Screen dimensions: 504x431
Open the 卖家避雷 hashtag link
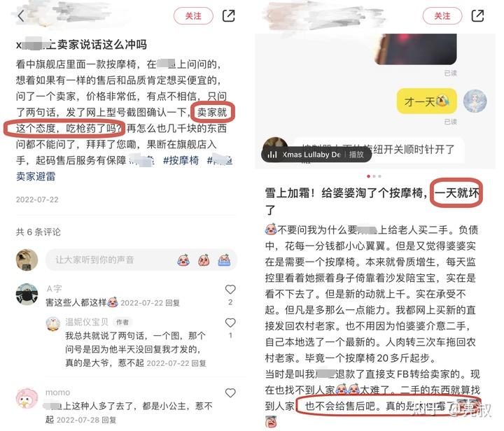coord(36,176)
